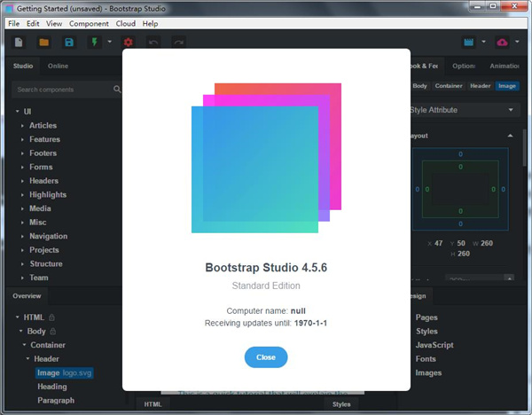Collapse the Layout section arrow
This screenshot has height=415, width=532.
pyautogui.click(x=510, y=136)
